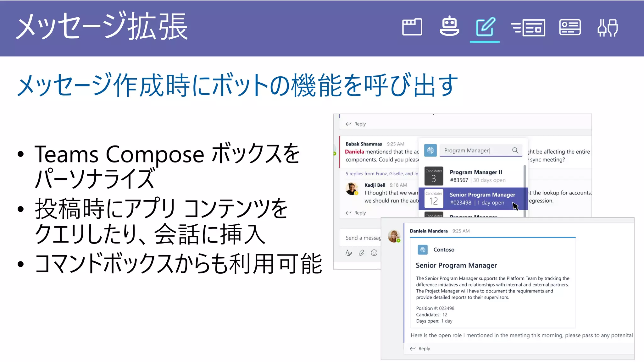Image resolution: width=644 pixels, height=362 pixels.
Task: Click the Candidates 3 badge
Action: point(434,176)
